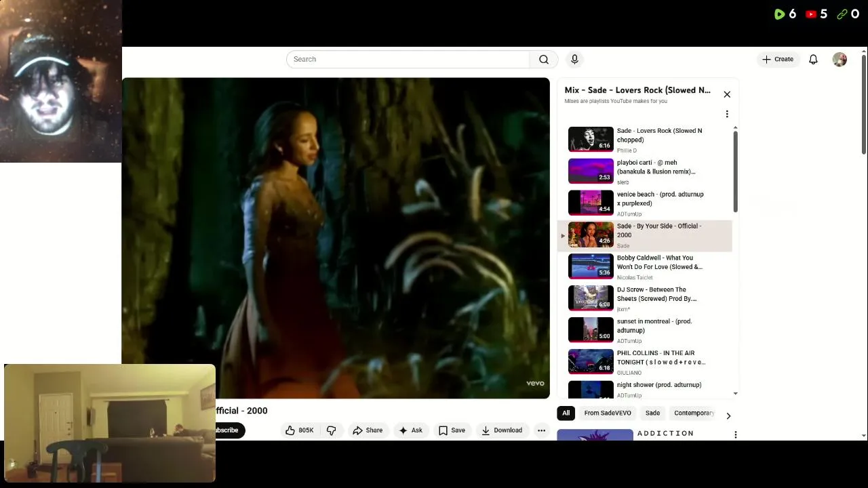The height and width of the screenshot is (488, 868).
Task: Click the green link counter icon
Action: pos(842,14)
